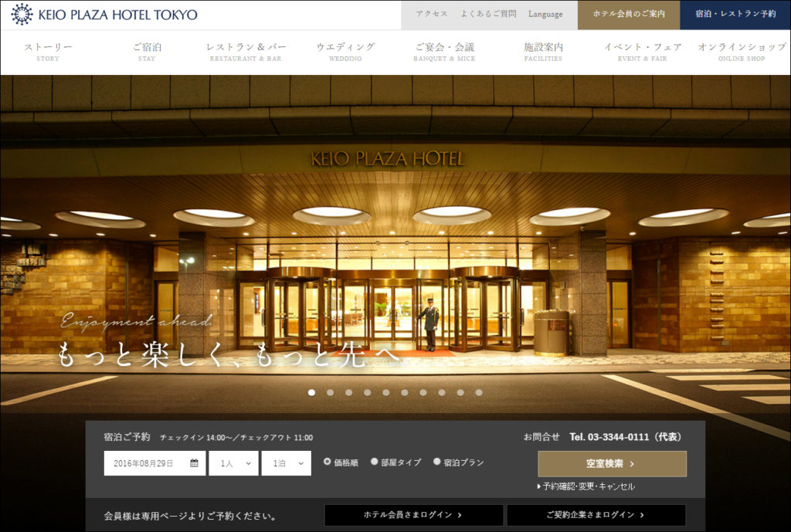Open the 1泊 nights dropdown
791x532 pixels.
click(x=285, y=463)
